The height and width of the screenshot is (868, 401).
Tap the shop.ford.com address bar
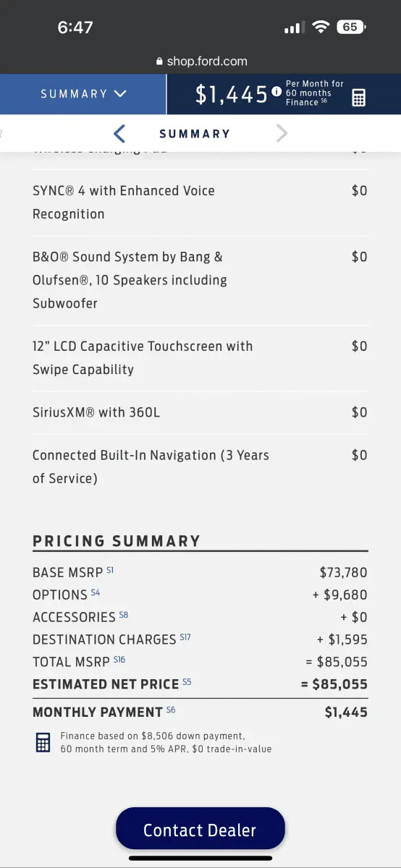point(200,62)
